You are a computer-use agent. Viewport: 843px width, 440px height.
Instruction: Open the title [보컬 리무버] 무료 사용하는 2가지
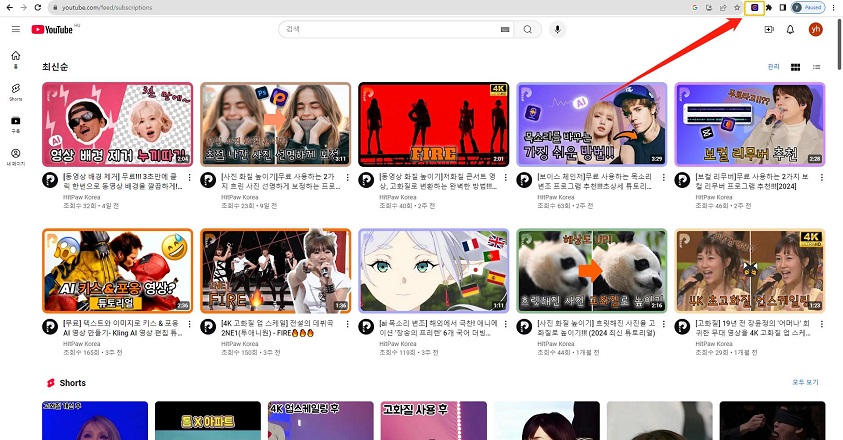tap(752, 181)
